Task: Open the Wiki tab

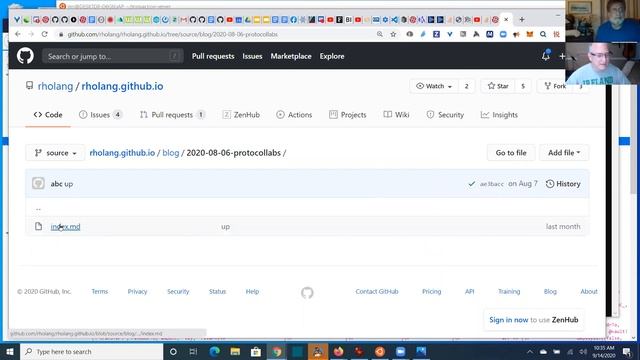Action: click(396, 115)
